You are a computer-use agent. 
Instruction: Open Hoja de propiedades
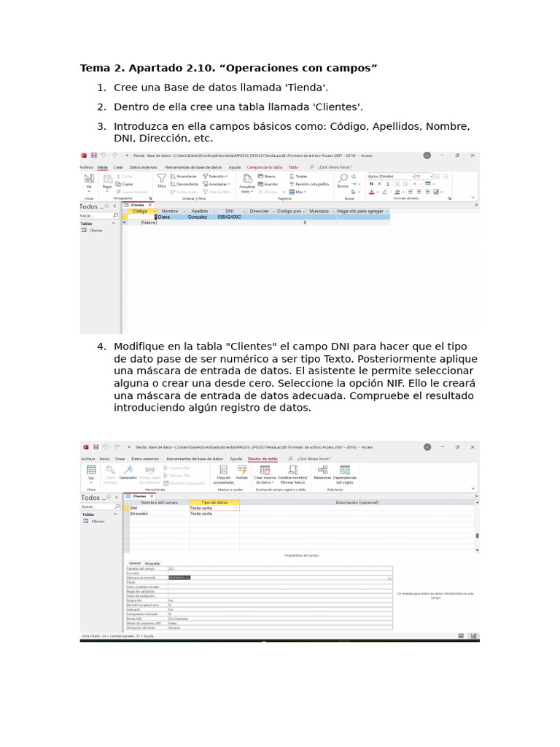223,474
